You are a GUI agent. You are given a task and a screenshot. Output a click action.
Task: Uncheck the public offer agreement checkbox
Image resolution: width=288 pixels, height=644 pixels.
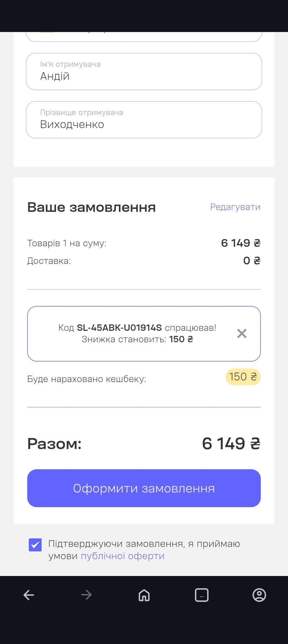(x=35, y=545)
